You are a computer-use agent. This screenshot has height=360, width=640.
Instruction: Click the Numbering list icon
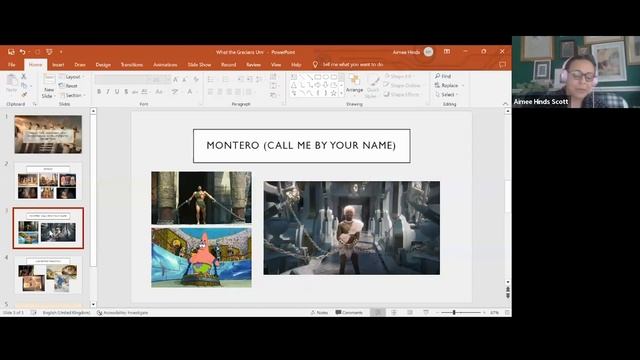pos(225,80)
